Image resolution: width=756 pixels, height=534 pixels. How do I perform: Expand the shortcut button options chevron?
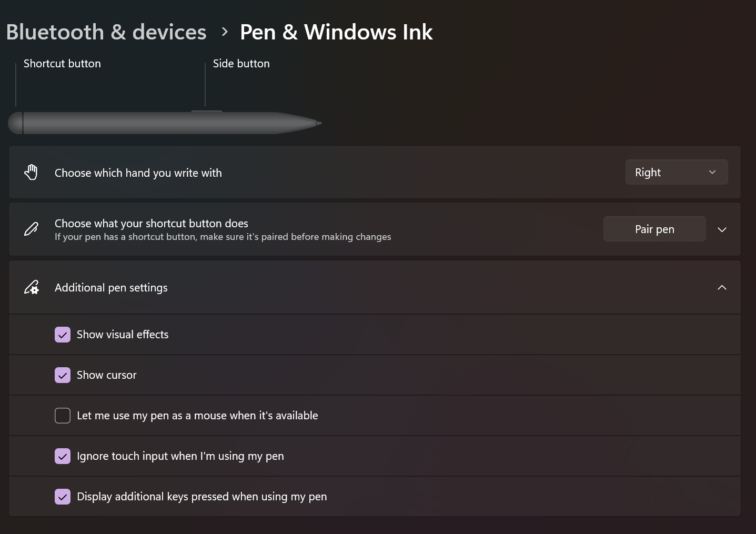coord(722,229)
